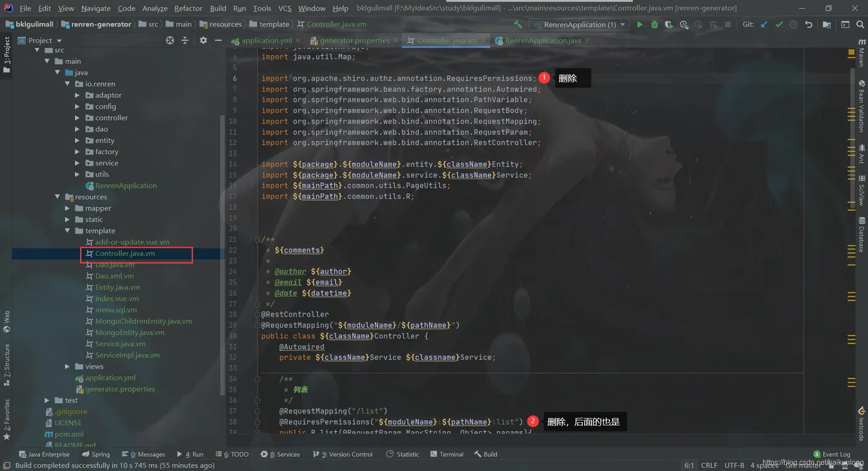Screen dimensions: 868x471
Task: Open the leetcode side panel
Action: (861, 424)
